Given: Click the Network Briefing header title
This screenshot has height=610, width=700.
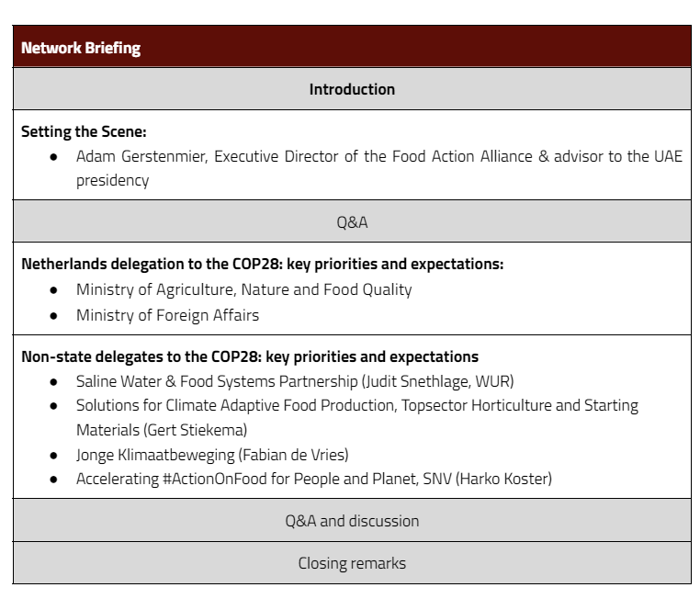Looking at the screenshot, I should tap(81, 48).
